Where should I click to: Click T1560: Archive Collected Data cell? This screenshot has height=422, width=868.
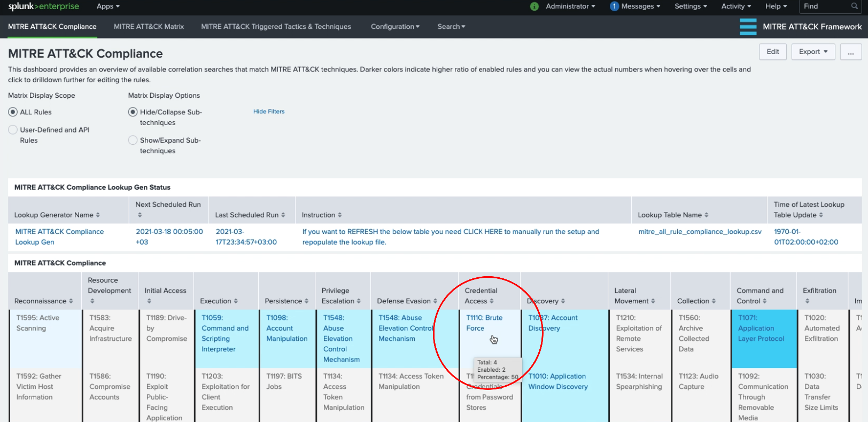point(700,339)
